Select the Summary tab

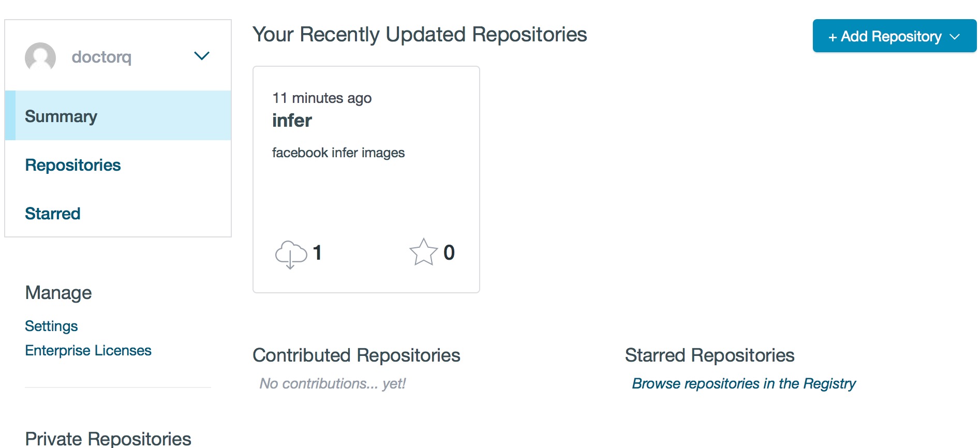click(x=61, y=116)
